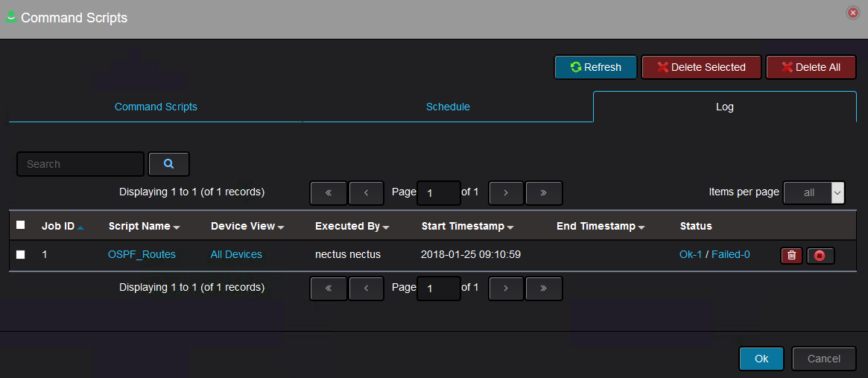868x378 pixels.
Task: Go to previous page with top left arrow
Action: [367, 193]
